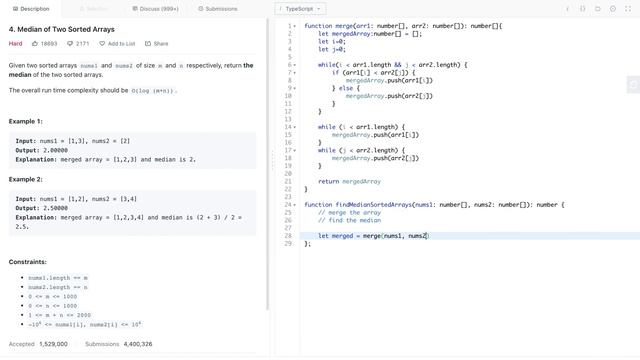Screen dimensions: 640x360
Task: Open the Description tab
Action: (31, 9)
